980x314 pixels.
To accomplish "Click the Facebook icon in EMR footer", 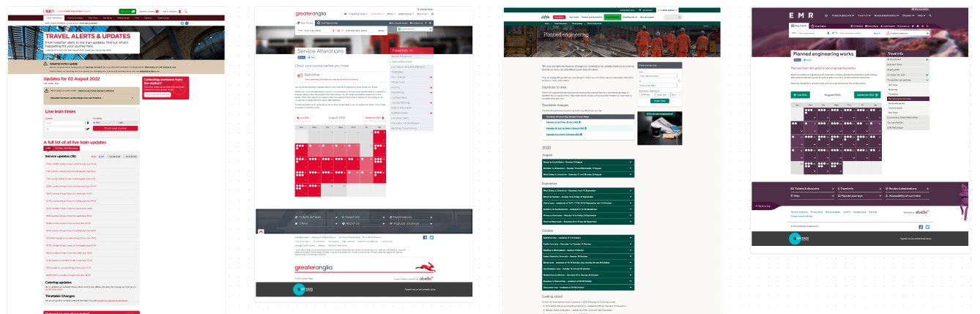I will 921,227.
